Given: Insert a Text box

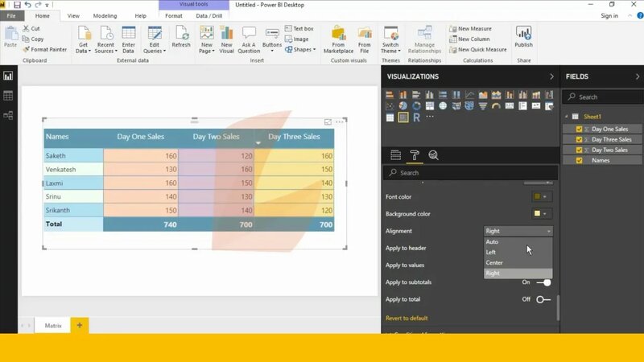Looking at the screenshot, I should pos(299,29).
